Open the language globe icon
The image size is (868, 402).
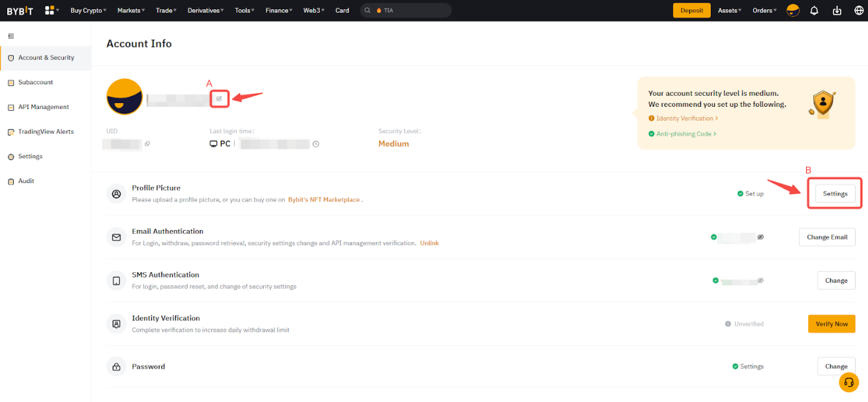coord(858,10)
